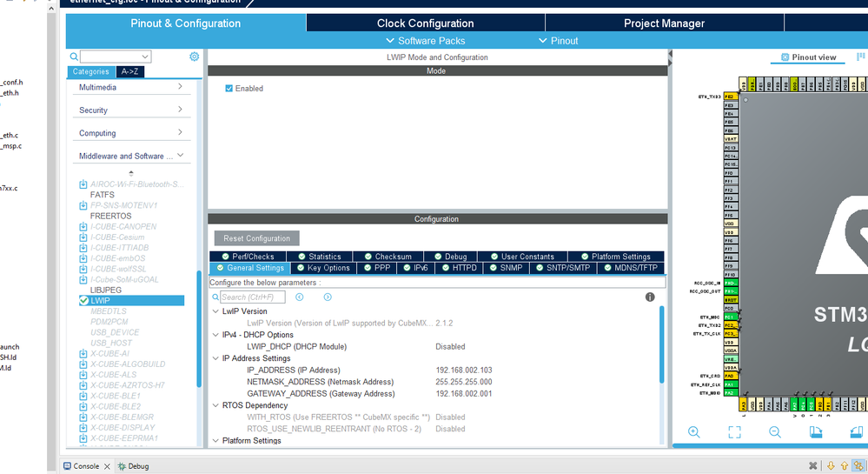The image size is (868, 474).
Task: Click the category list scrollbar thumb
Action: (x=199, y=328)
